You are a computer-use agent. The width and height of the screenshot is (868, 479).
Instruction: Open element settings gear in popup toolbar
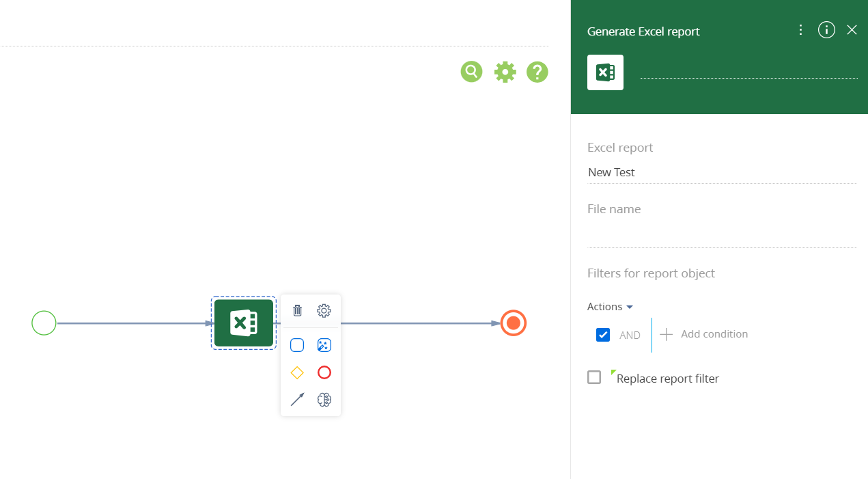click(x=324, y=311)
